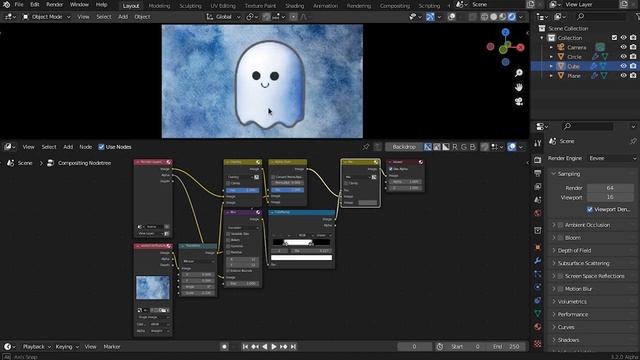This screenshot has height=360, width=640.
Task: Open the Object Data green triangle tab
Action: click(538, 313)
